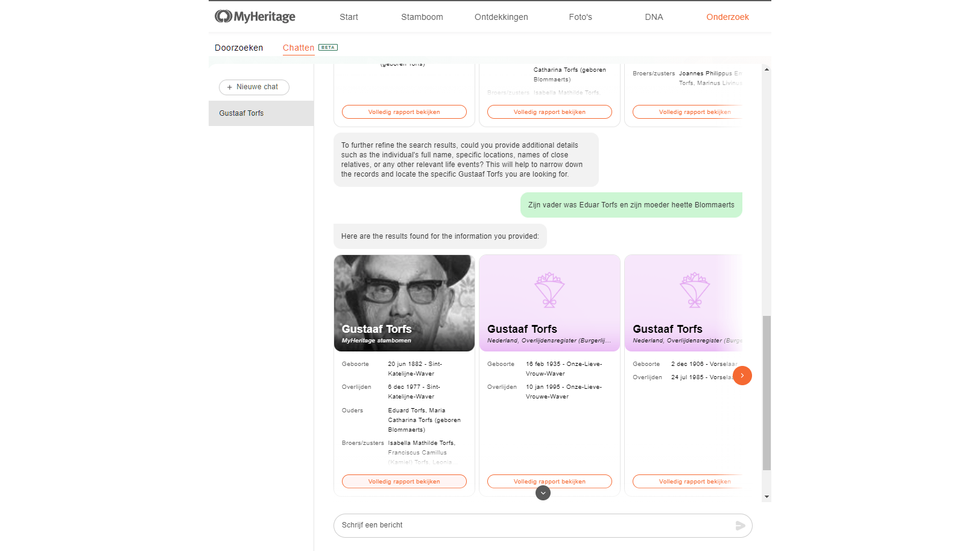Click the message field 'Schrijf een bericht'
The image size is (980, 551).
(x=543, y=526)
